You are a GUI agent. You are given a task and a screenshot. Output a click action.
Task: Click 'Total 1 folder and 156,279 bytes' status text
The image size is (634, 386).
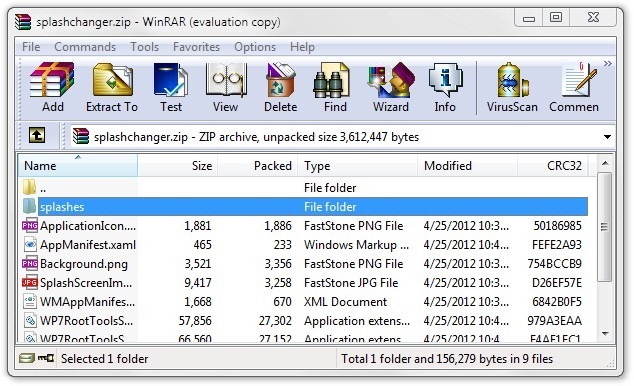click(x=447, y=359)
